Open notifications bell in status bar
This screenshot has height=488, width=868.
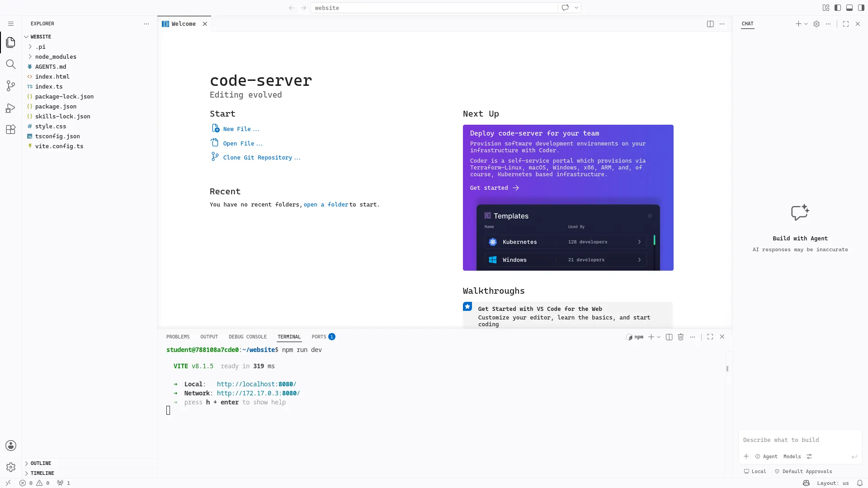tap(860, 483)
